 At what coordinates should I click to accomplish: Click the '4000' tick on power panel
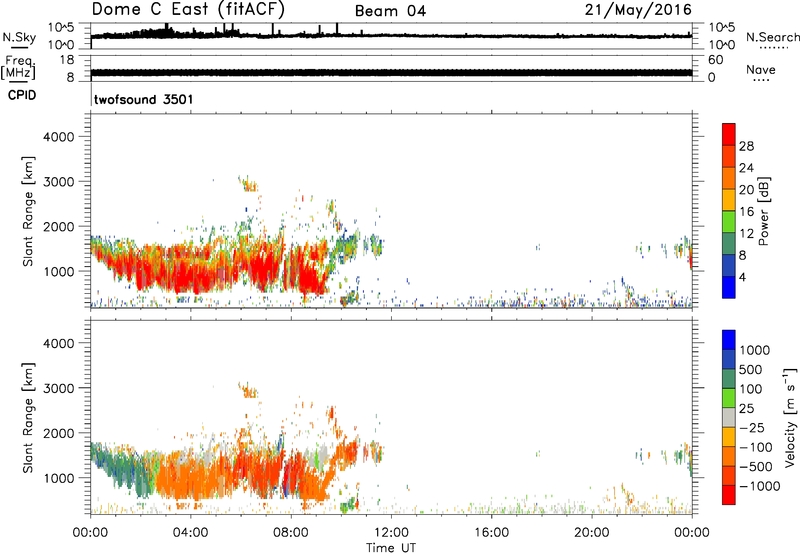tap(59, 137)
